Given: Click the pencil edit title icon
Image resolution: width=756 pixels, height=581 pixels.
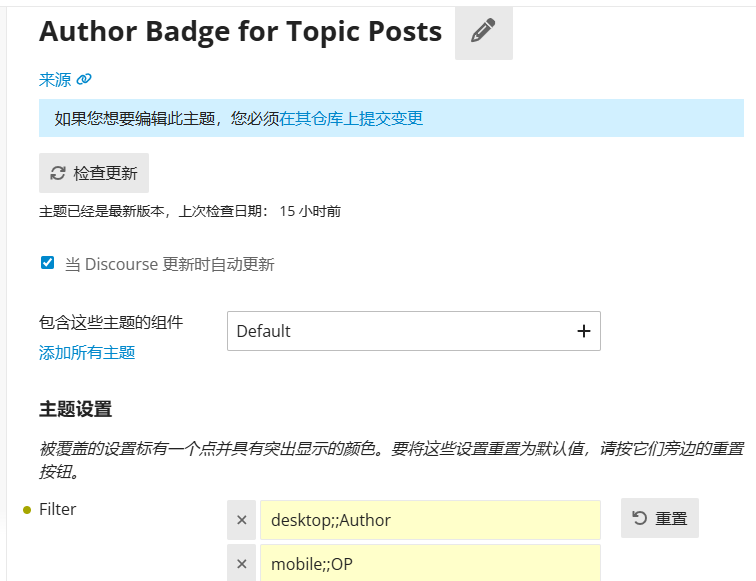Looking at the screenshot, I should (484, 31).
